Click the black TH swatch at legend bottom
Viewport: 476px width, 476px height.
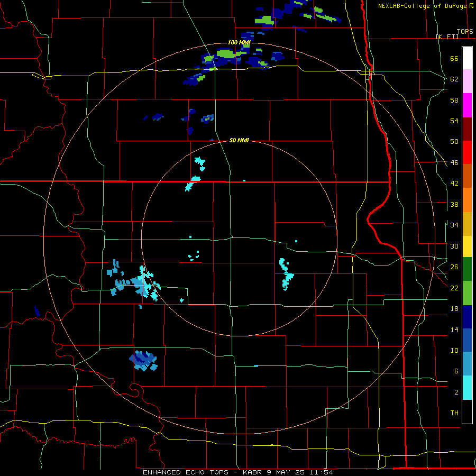pyautogui.click(x=467, y=411)
